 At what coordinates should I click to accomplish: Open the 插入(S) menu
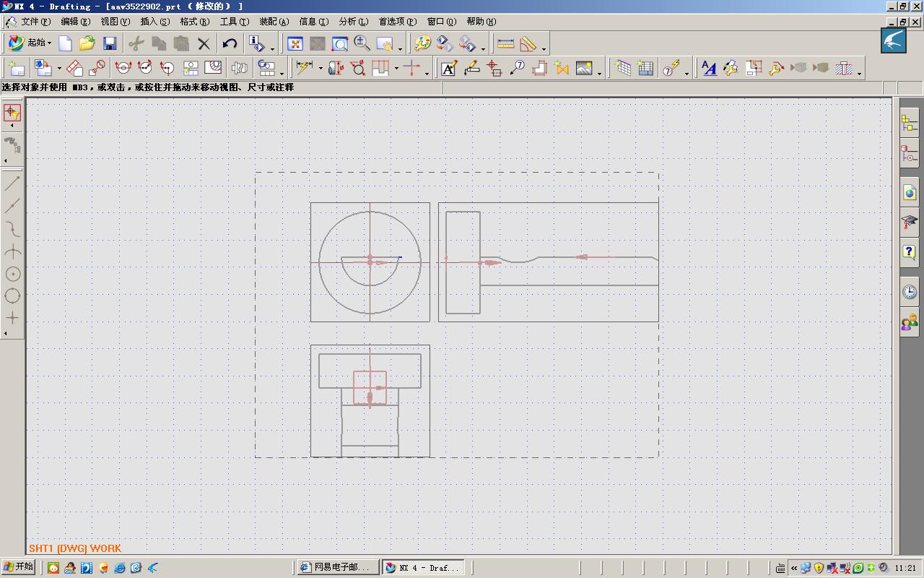point(155,22)
